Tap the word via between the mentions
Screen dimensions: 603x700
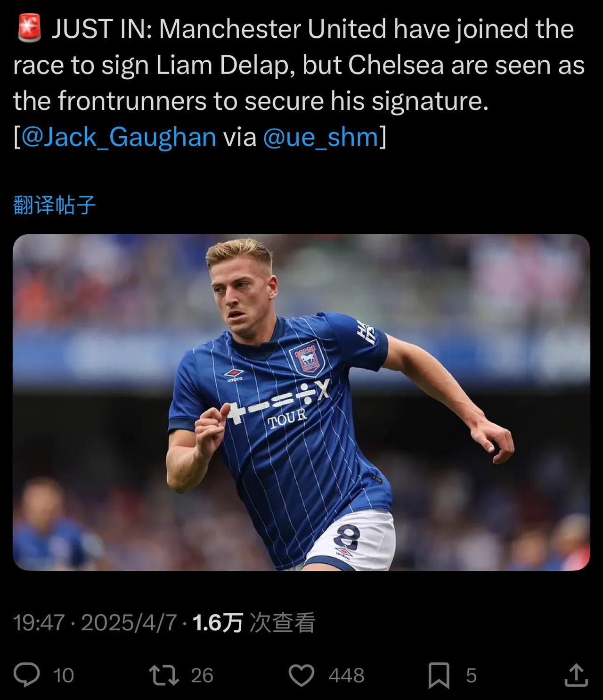click(239, 137)
